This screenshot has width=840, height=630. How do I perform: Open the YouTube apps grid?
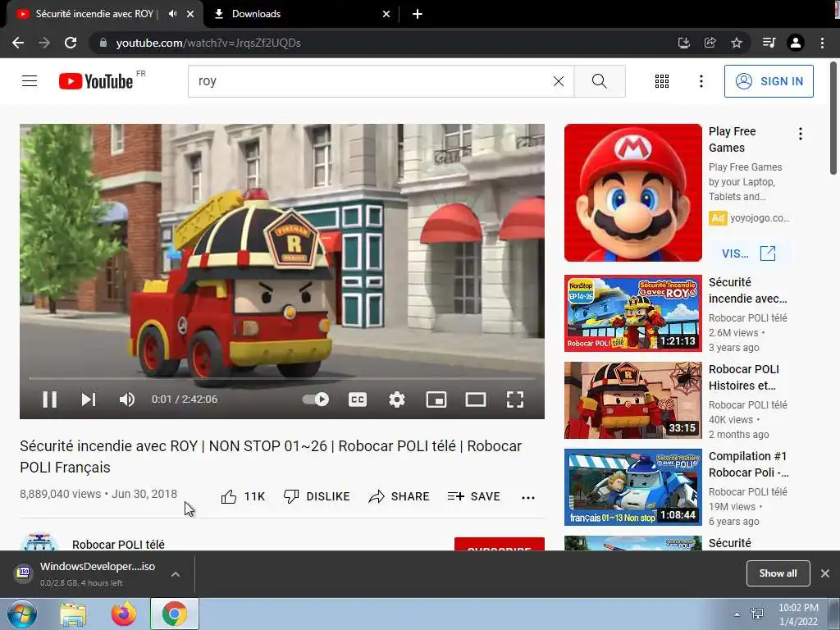(x=662, y=81)
